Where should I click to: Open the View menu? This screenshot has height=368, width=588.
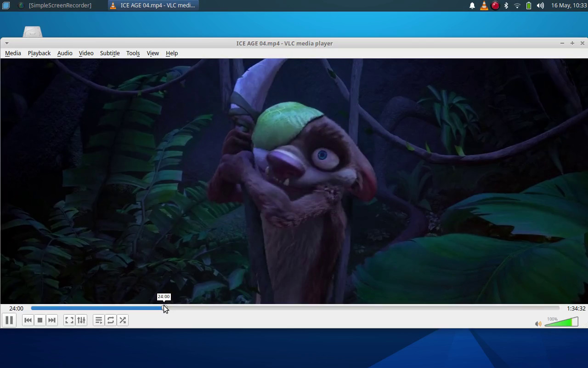click(x=153, y=53)
